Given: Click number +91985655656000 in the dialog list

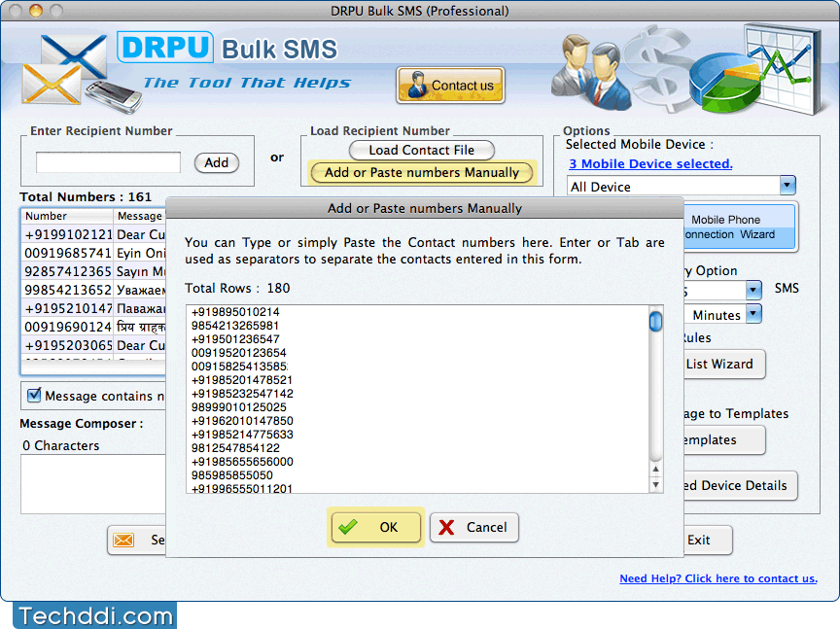Looking at the screenshot, I should pyautogui.click(x=242, y=462).
